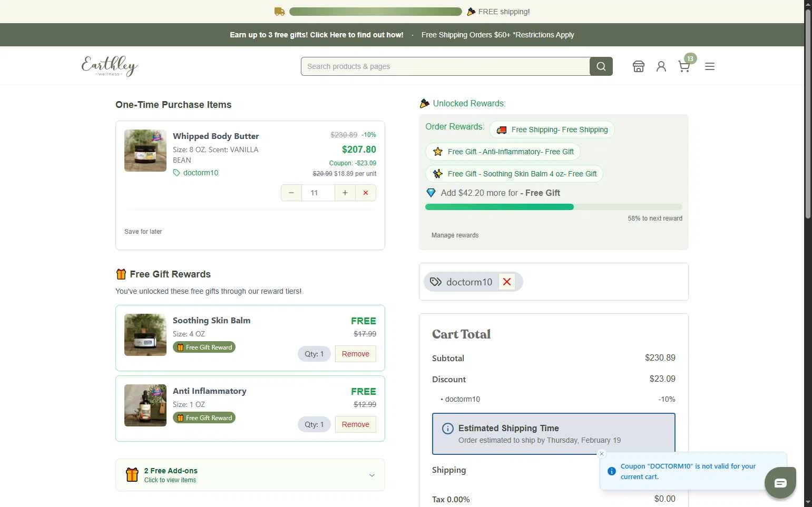Viewport: 812px width, 507px height.
Task: Open the Earthley wellness logo homepage
Action: click(x=110, y=66)
